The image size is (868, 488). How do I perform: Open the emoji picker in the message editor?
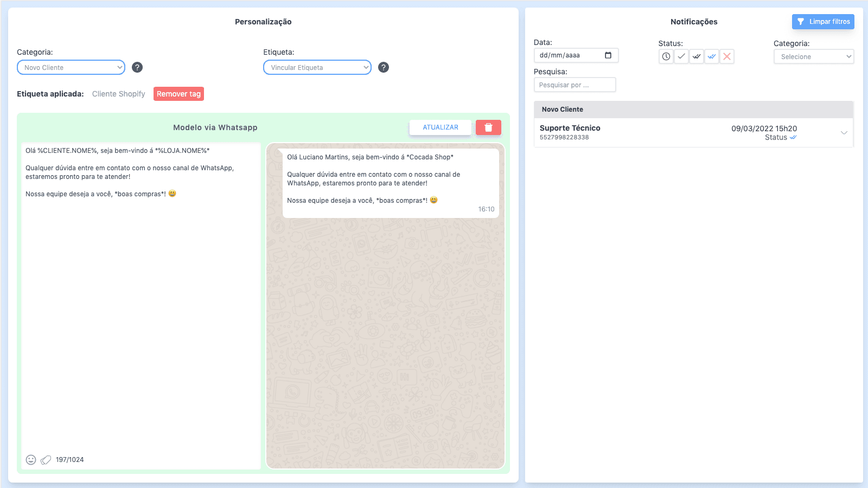(31, 460)
